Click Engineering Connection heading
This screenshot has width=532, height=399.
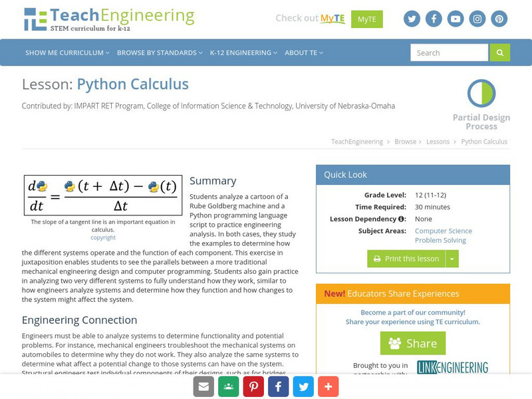pyautogui.click(x=79, y=320)
